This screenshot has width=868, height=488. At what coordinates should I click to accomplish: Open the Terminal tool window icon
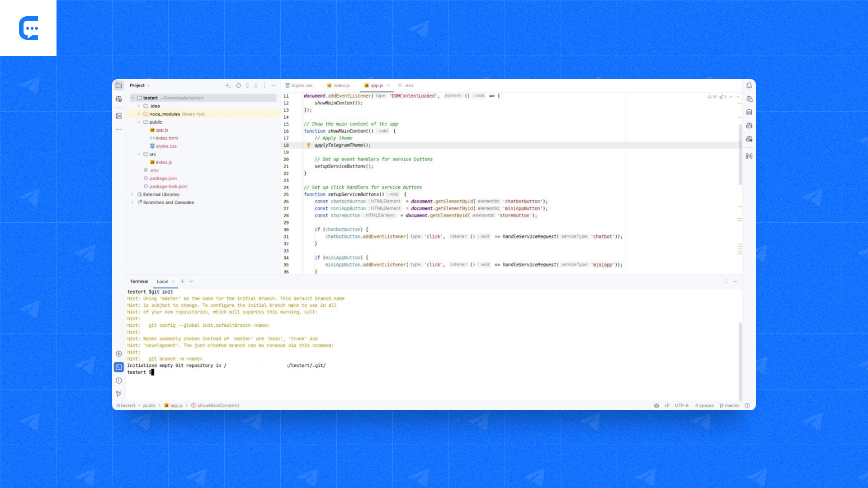click(119, 367)
